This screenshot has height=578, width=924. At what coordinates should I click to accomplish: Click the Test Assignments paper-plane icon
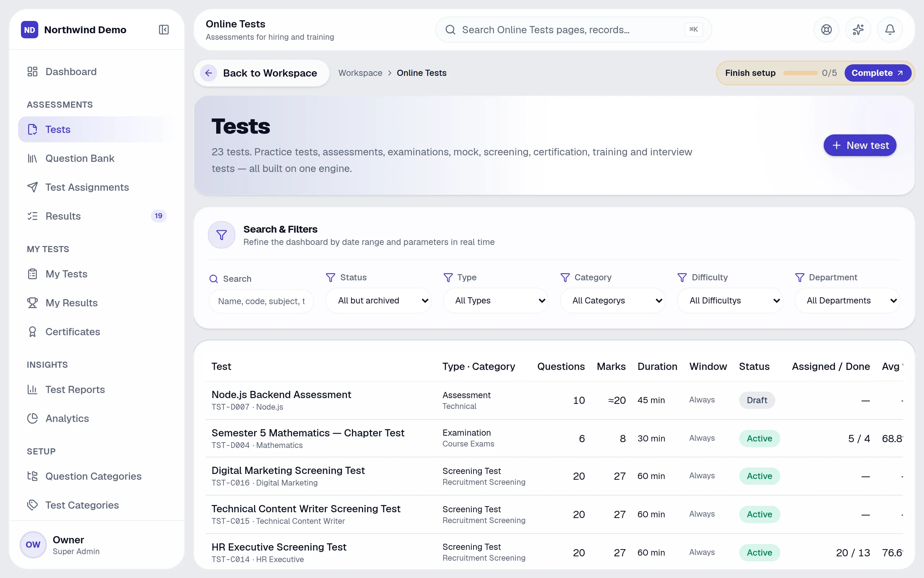32,187
